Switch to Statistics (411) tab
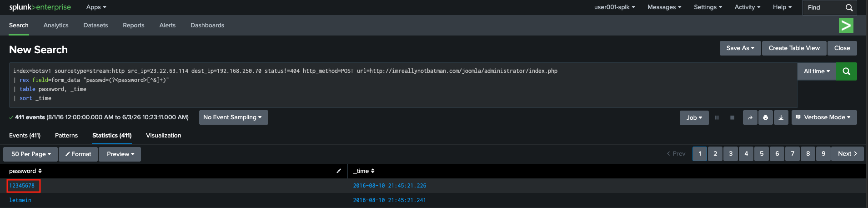Image resolution: width=868 pixels, height=208 pixels. pyautogui.click(x=112, y=136)
